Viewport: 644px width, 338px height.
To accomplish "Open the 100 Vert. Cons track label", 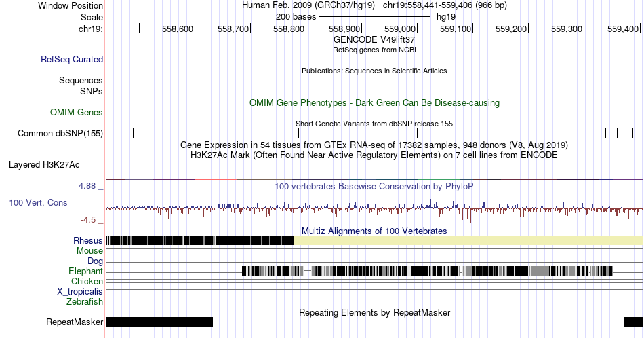I will [x=38, y=202].
